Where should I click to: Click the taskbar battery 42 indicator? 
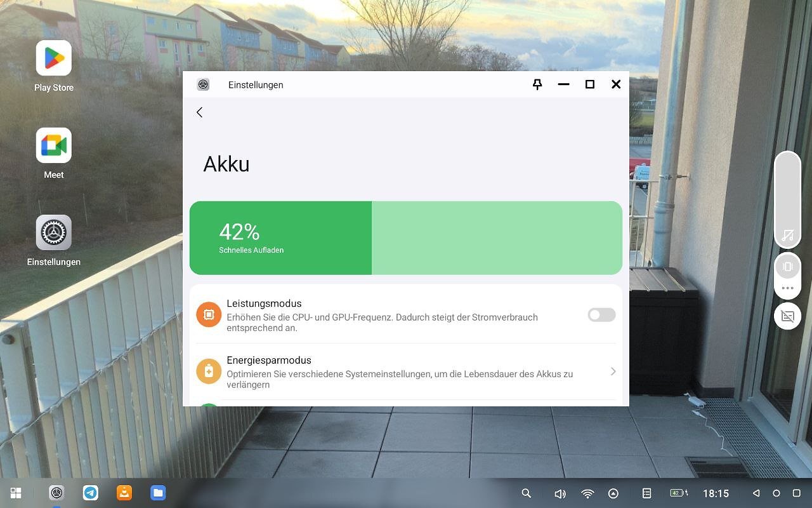coord(679,493)
